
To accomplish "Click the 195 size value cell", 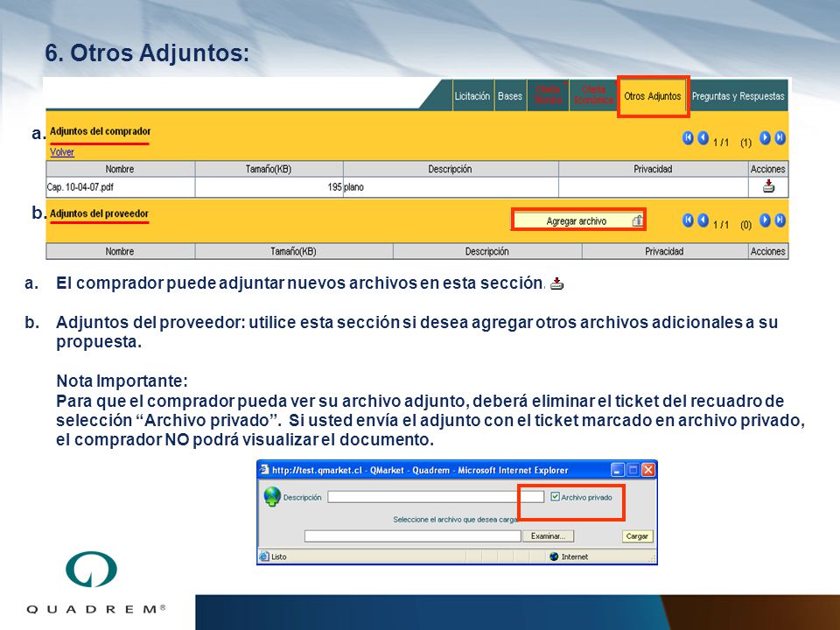I will click(x=269, y=187).
